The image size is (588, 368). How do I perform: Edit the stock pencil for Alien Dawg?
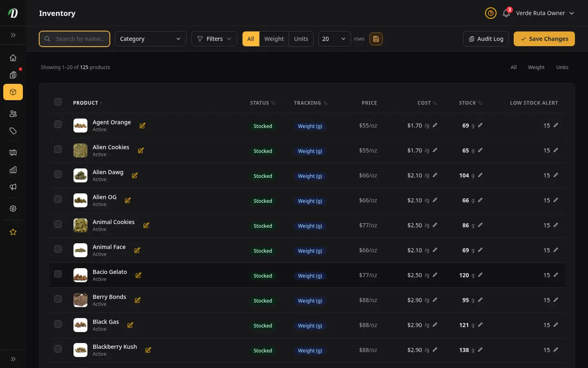click(x=480, y=175)
